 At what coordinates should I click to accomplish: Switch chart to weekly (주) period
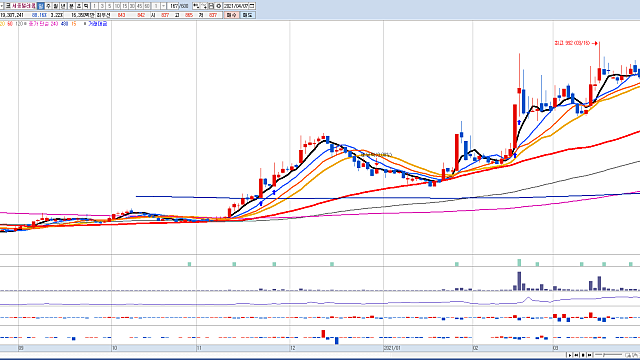click(48, 6)
